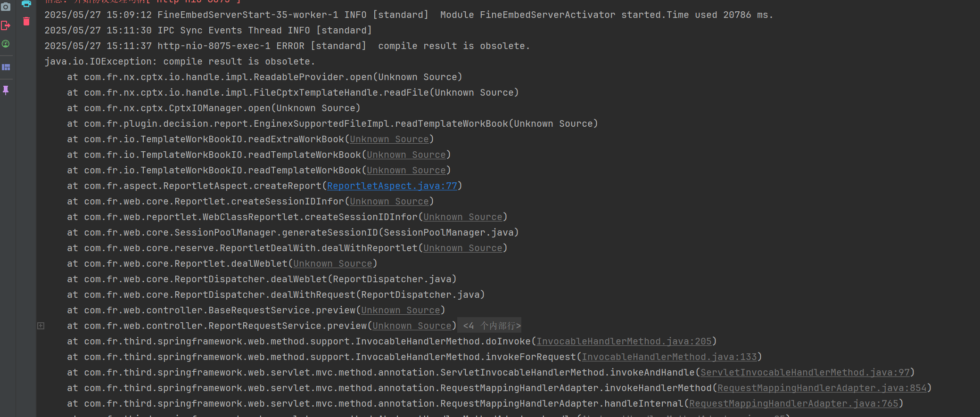The image size is (980, 417).
Task: Open InvocableHandlerMethod.java:133 link
Action: [669, 357]
